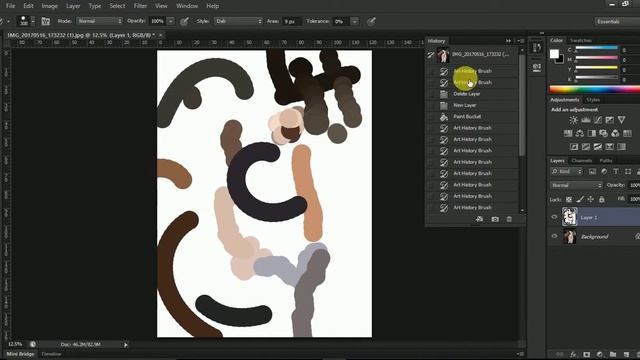Click the Cyan slider in Color panel
640x360 pixels.
pos(596,49)
